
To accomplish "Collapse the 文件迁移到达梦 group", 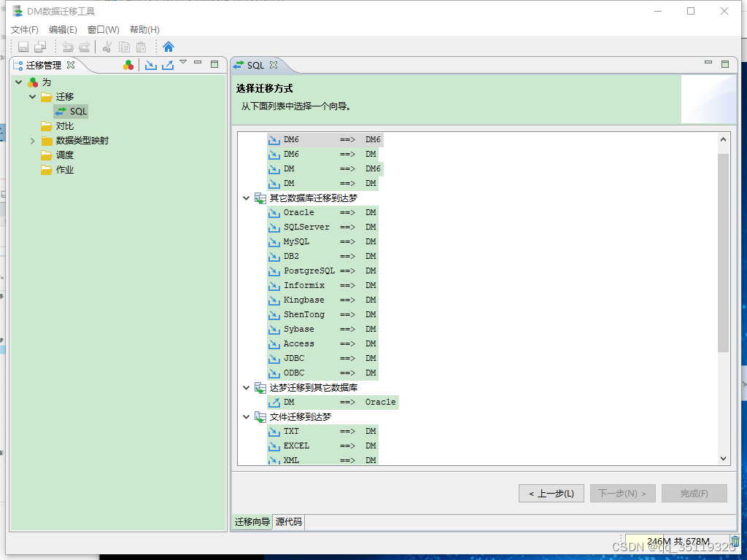I will (247, 417).
